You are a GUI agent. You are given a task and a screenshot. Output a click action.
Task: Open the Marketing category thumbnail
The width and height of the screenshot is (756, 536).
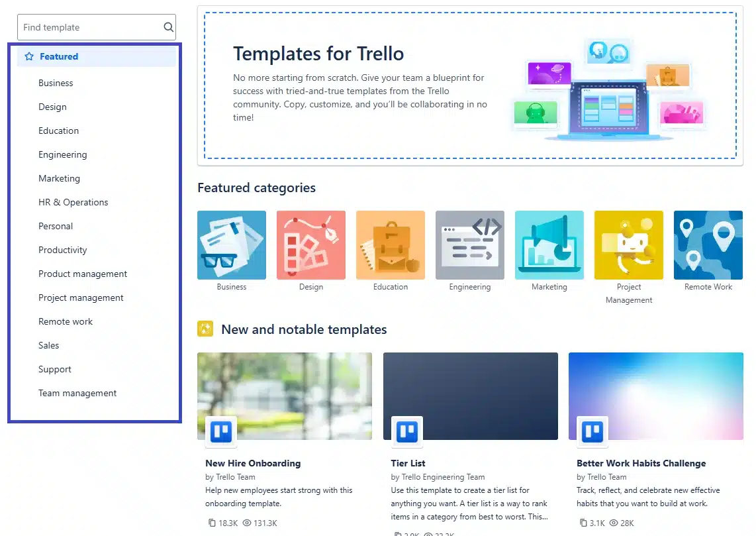tap(549, 245)
